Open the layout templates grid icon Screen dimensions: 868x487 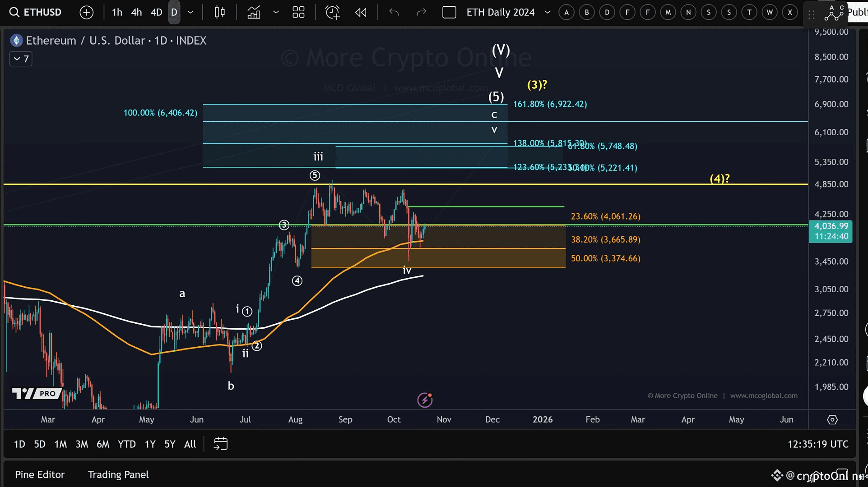coord(298,12)
